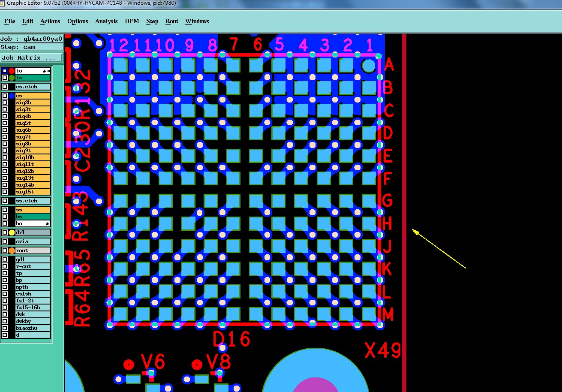Select layer 'cslsh' in the layer list
The width and height of the screenshot is (562, 392).
pyautogui.click(x=33, y=294)
